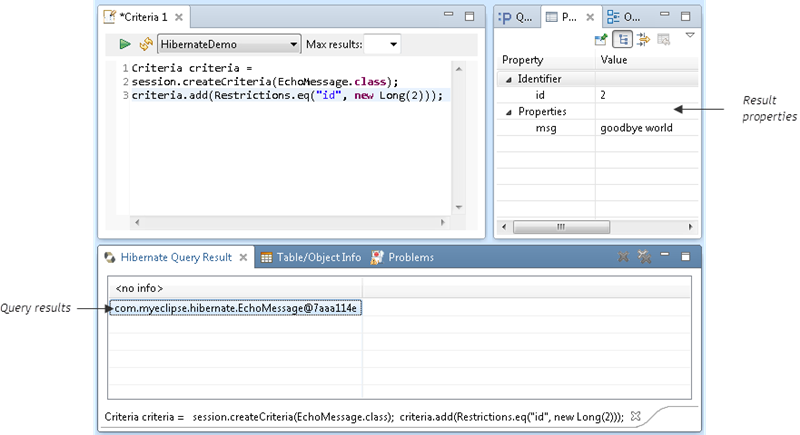Switch to the Table/Object Info tab
This screenshot has width=800, height=435.
coord(310,257)
